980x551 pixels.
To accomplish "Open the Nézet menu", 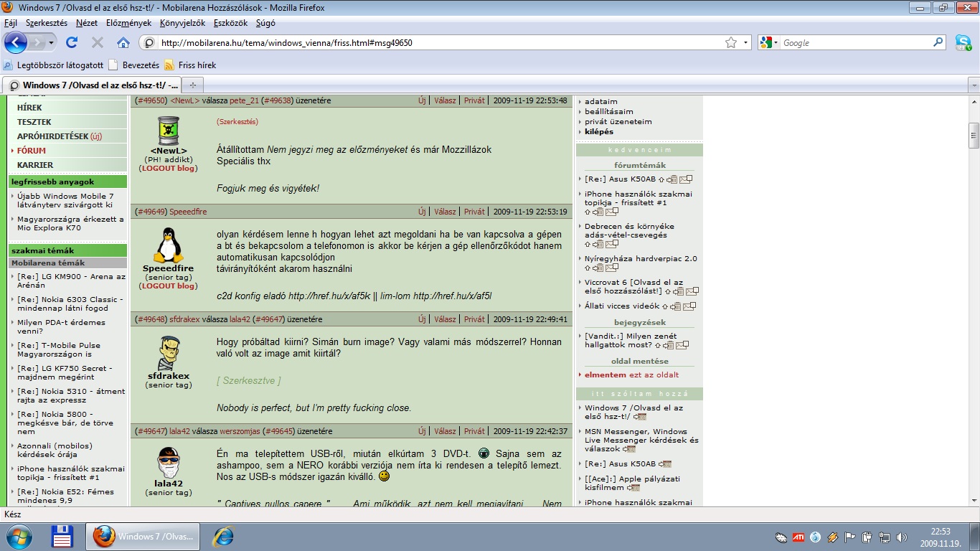I will [x=87, y=23].
